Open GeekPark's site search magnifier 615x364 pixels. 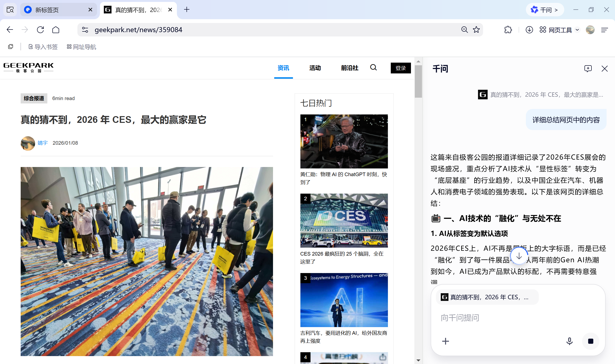pyautogui.click(x=373, y=68)
